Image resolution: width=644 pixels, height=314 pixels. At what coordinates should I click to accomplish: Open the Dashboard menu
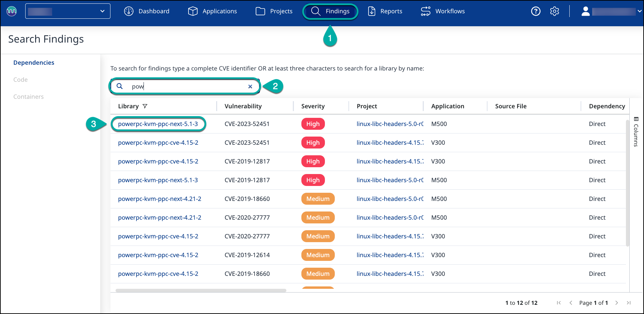pos(147,11)
